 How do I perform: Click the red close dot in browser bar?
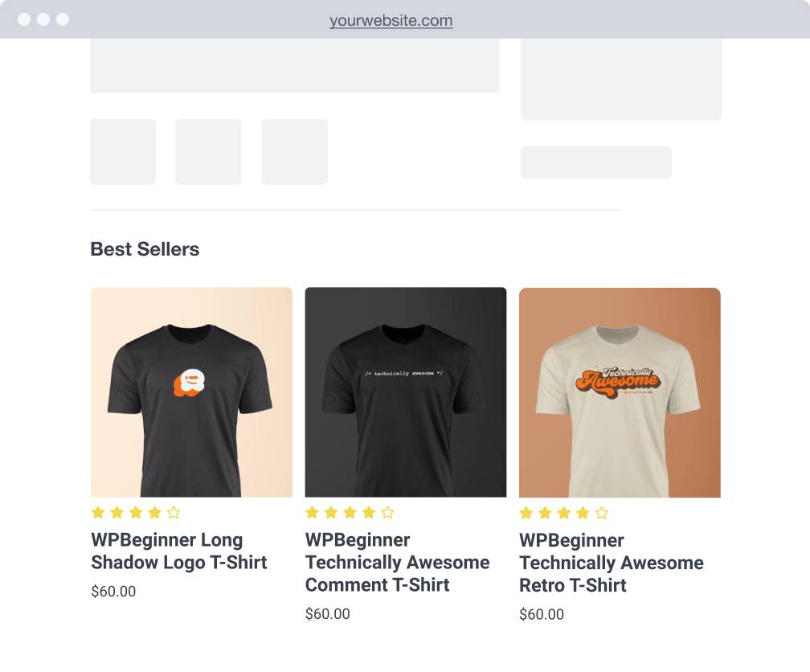click(24, 19)
